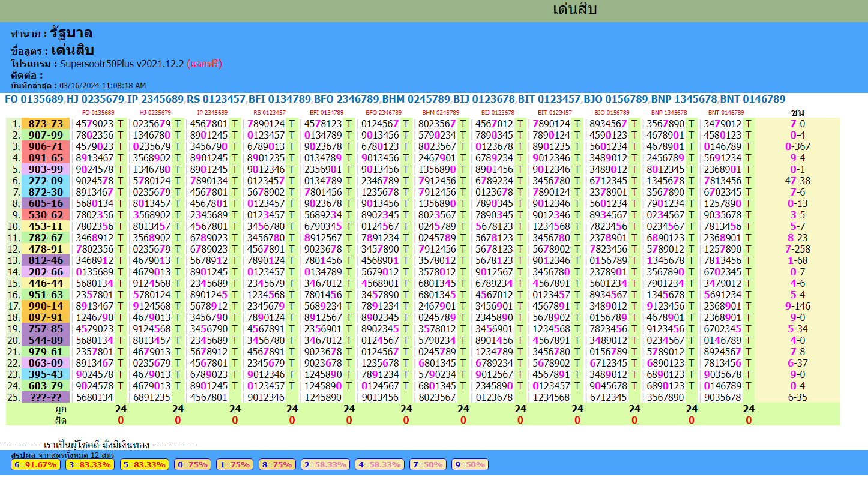Select the large blue IP 2345689 formula heading
This screenshot has width=868, height=480.
(x=155, y=100)
